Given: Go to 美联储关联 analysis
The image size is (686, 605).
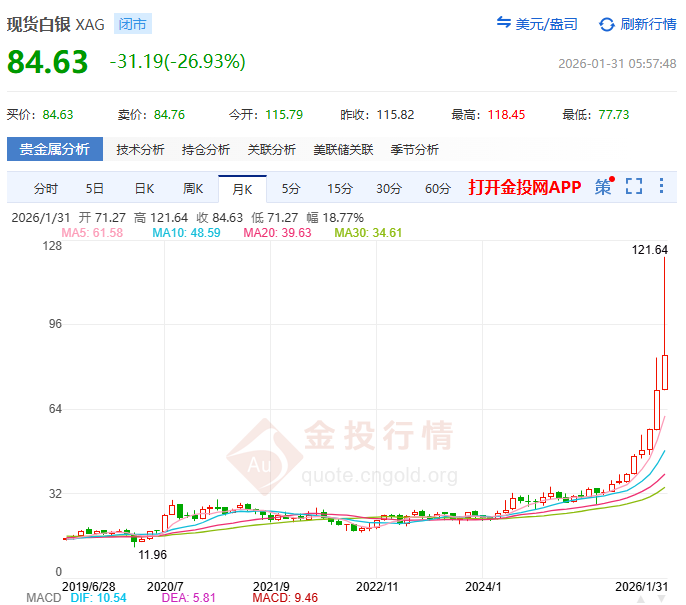Looking at the screenshot, I should coord(343,150).
